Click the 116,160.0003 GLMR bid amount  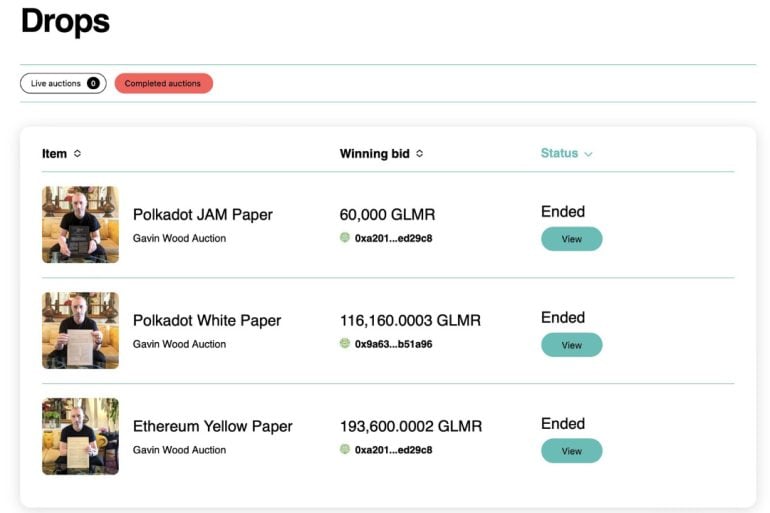(x=411, y=321)
